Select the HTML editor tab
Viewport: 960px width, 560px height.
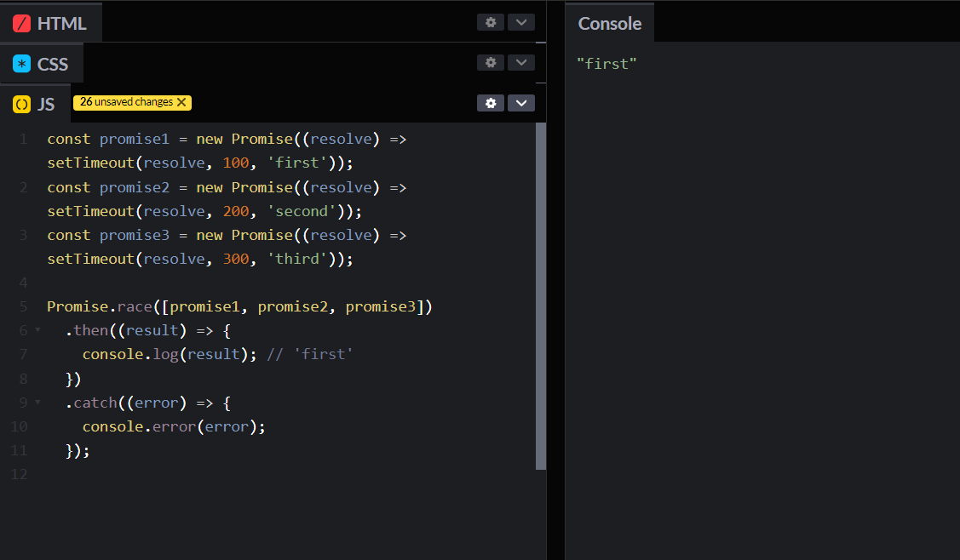pos(51,23)
